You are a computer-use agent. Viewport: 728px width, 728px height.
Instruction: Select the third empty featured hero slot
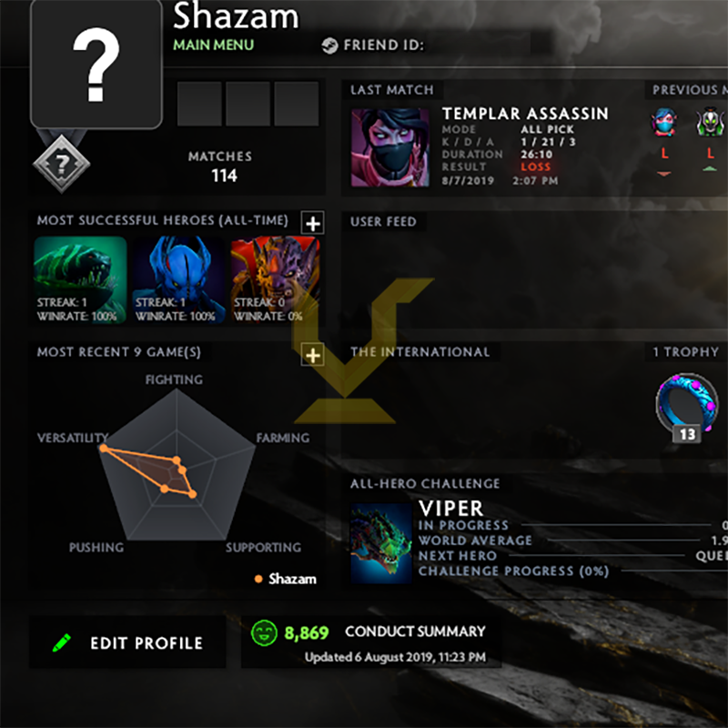click(x=297, y=104)
